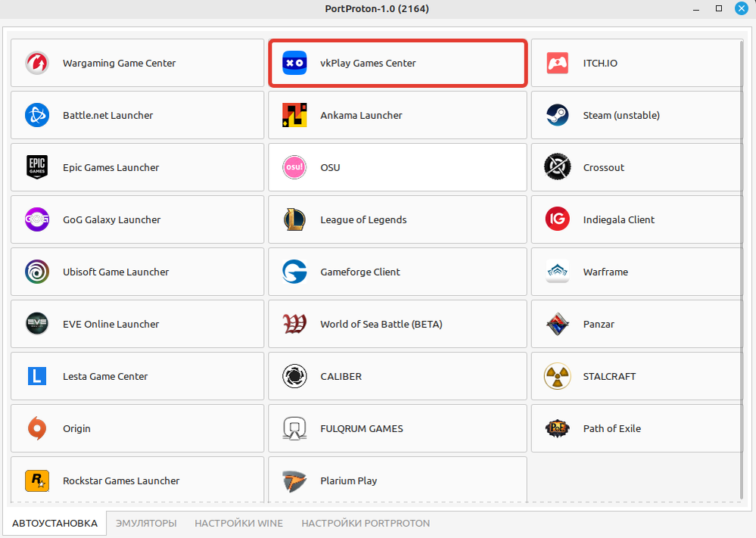Open the НАСТРОЙКИ PORTPROTON tab
The width and height of the screenshot is (756, 538).
coord(366,523)
